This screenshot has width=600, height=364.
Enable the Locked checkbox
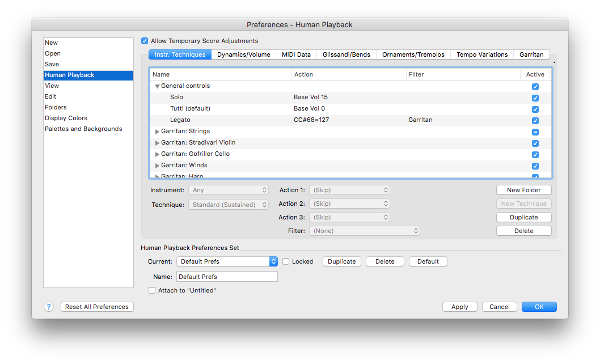[286, 261]
